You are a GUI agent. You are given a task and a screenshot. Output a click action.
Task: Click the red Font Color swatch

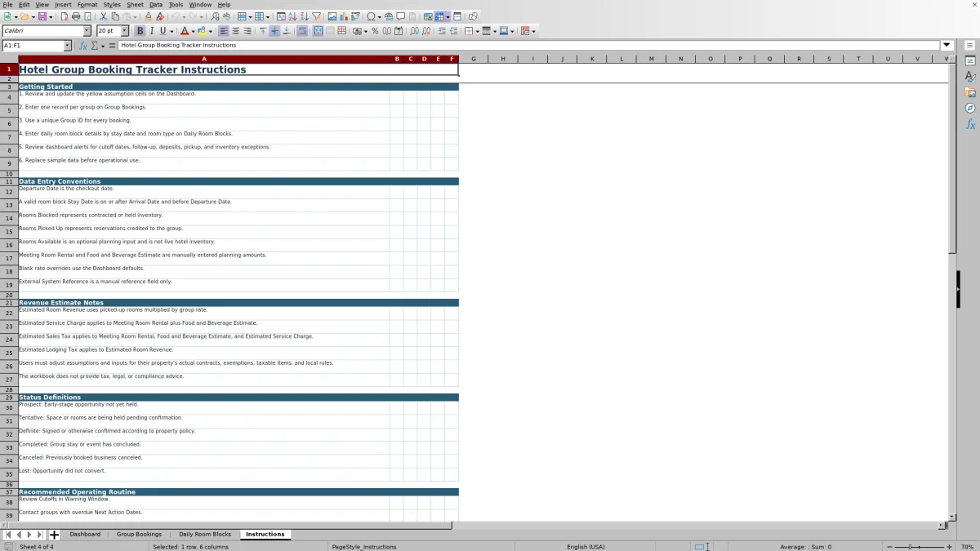click(185, 31)
